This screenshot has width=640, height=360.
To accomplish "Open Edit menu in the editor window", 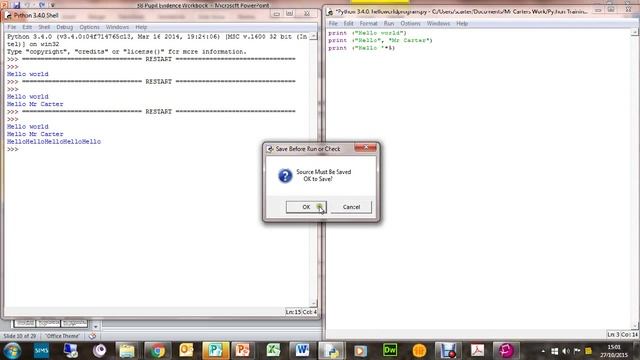I will (x=348, y=23).
